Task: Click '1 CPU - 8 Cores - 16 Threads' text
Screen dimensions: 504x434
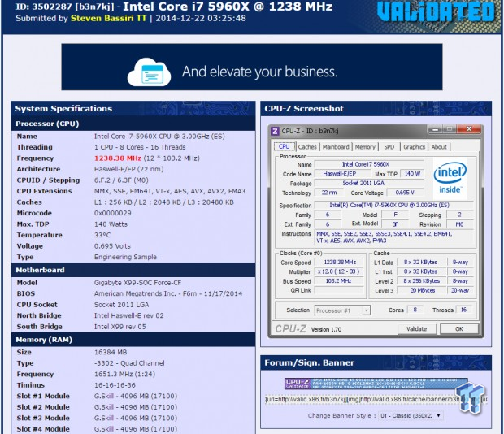Action: (x=140, y=147)
